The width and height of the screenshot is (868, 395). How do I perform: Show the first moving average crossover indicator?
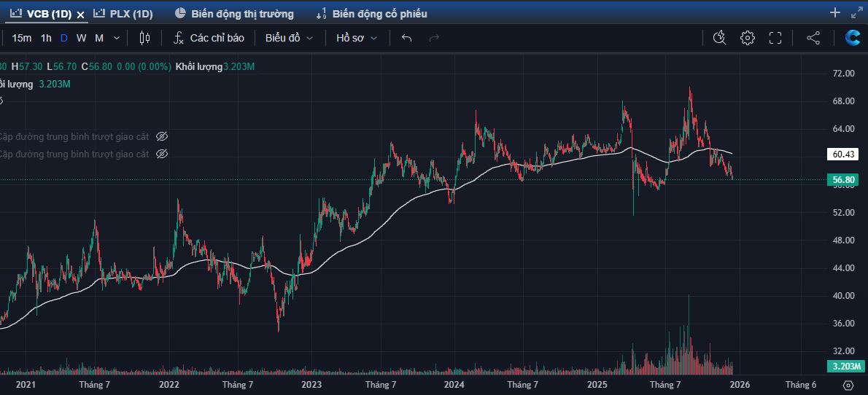click(162, 136)
